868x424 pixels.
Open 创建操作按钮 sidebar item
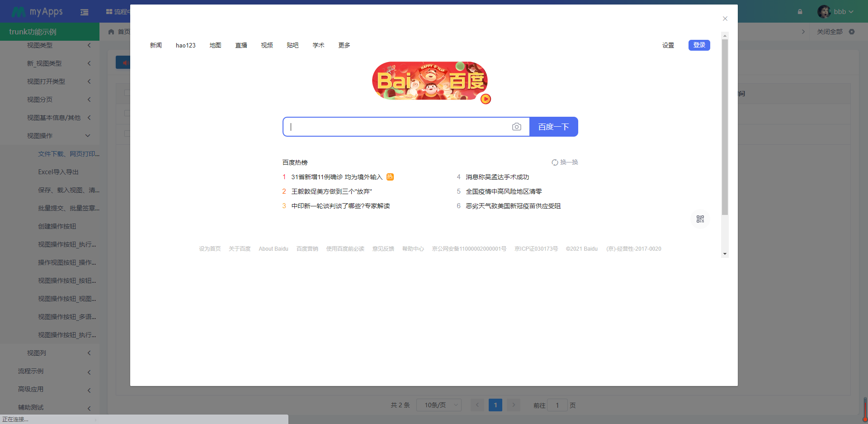[57, 226]
